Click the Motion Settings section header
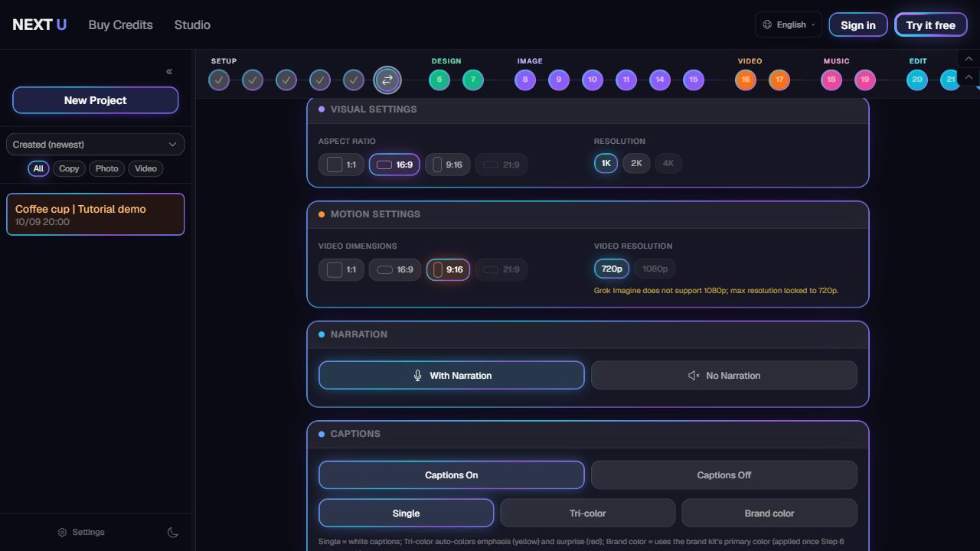Image resolution: width=980 pixels, height=551 pixels. (588, 214)
